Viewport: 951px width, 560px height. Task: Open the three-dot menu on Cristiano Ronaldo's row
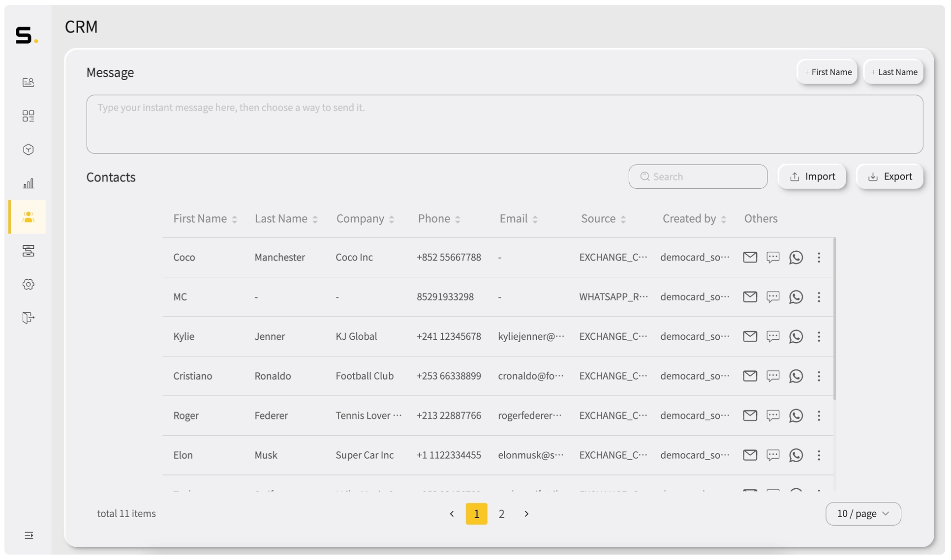click(x=819, y=376)
